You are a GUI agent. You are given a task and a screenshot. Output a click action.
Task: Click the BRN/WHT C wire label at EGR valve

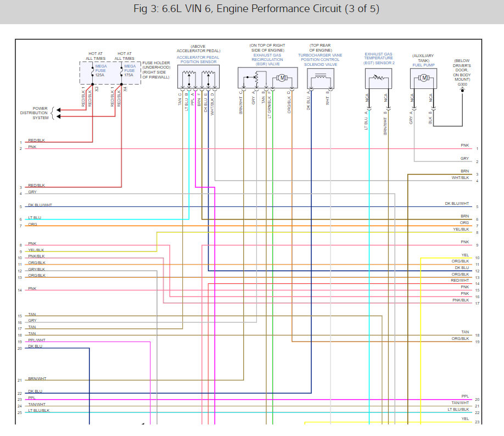240,103
